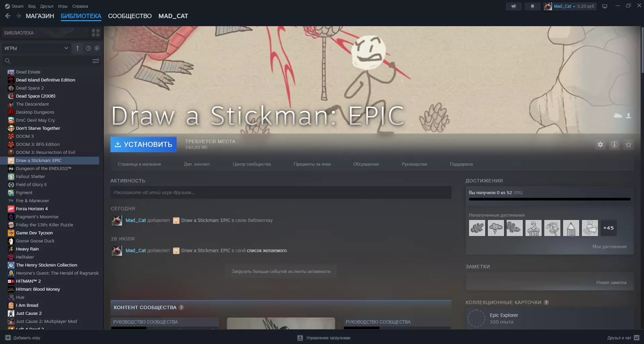The width and height of the screenshot is (644, 344).
Task: Open the Друзья menu
Action: point(47,6)
